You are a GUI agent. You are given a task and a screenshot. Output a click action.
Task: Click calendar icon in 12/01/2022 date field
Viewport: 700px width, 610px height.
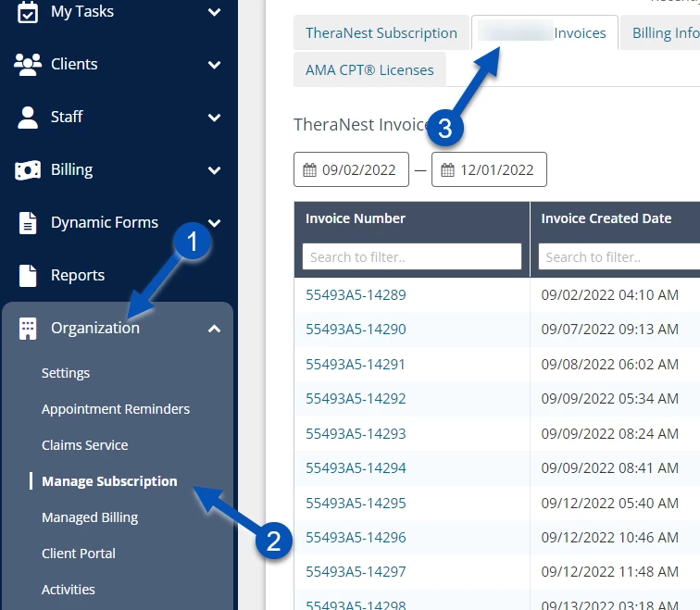[x=447, y=170]
